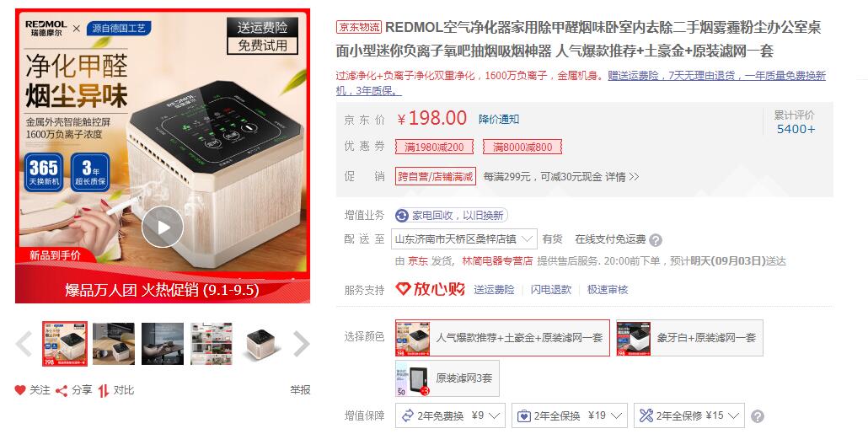868x434 pixels.
Task: Select 人气爆款推荐+土豪金 color option
Action: tap(502, 338)
